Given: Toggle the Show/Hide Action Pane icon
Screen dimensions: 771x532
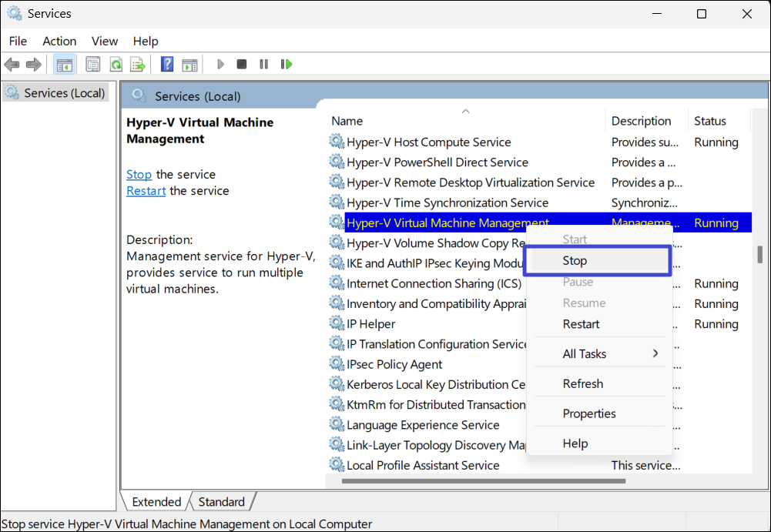Looking at the screenshot, I should pos(189,64).
